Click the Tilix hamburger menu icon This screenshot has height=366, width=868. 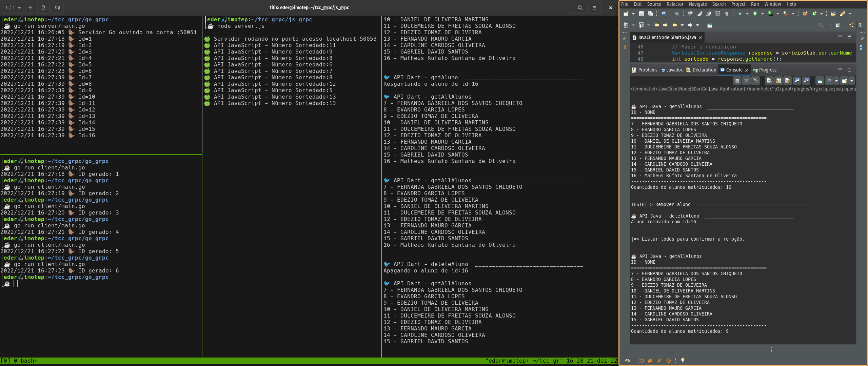tap(594, 7)
